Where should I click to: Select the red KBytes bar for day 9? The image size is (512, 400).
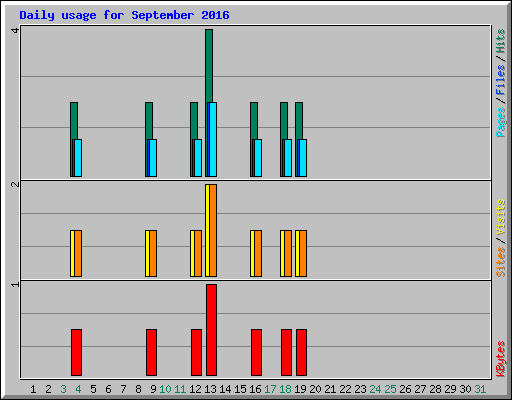coord(151,352)
